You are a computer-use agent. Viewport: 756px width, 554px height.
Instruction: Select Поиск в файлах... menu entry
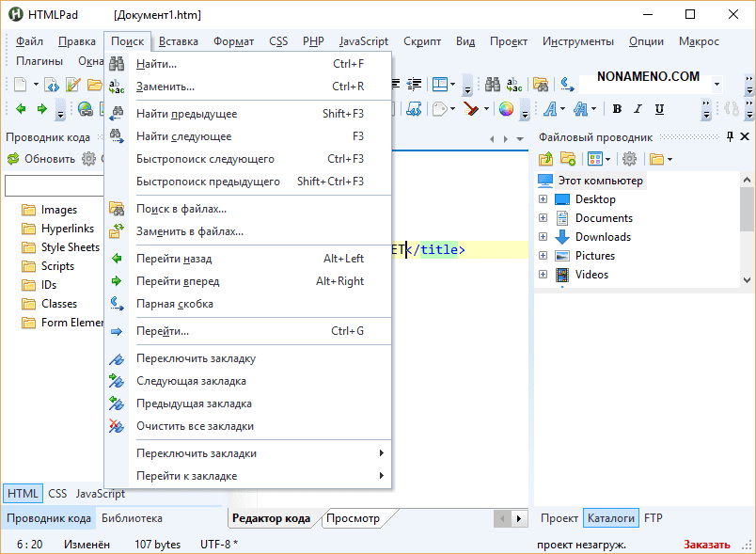[x=181, y=209]
